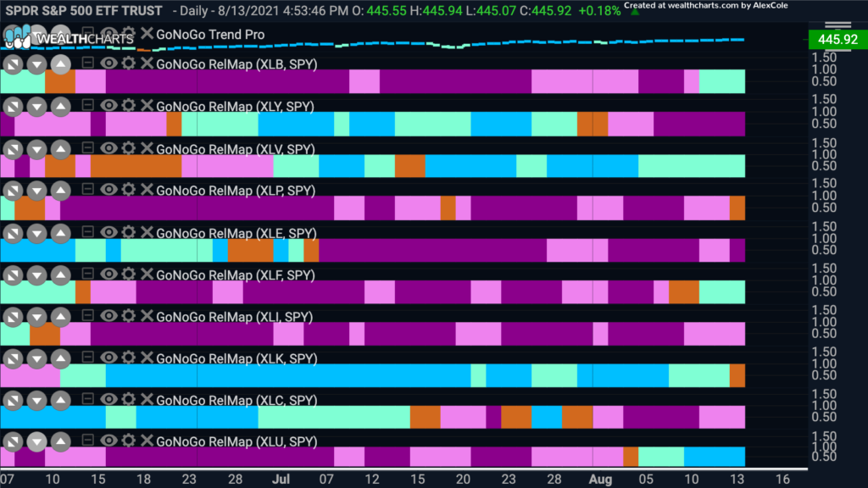Open settings for RelMap XLC panel

tap(129, 399)
